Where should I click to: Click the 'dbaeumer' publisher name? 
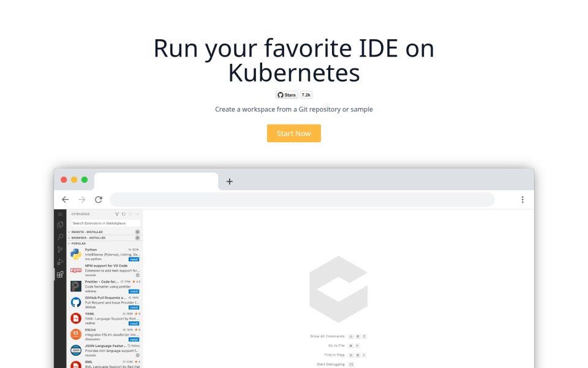[92, 339]
